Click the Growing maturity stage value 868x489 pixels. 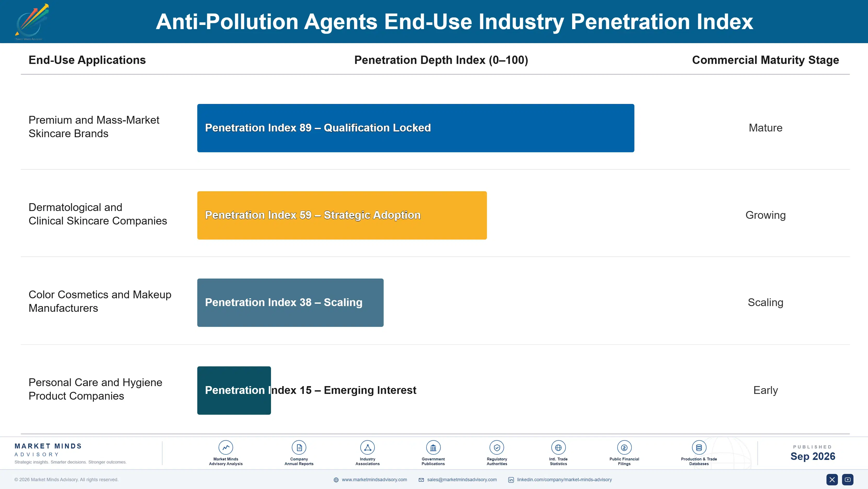tap(765, 215)
